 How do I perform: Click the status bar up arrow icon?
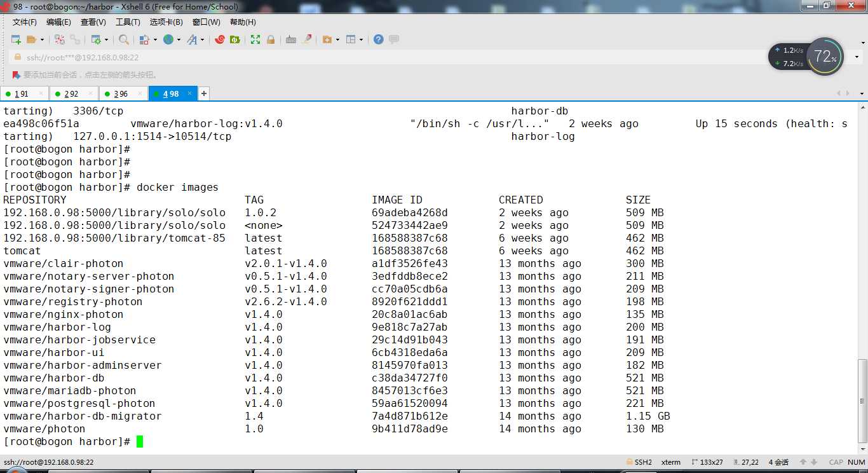point(804,462)
